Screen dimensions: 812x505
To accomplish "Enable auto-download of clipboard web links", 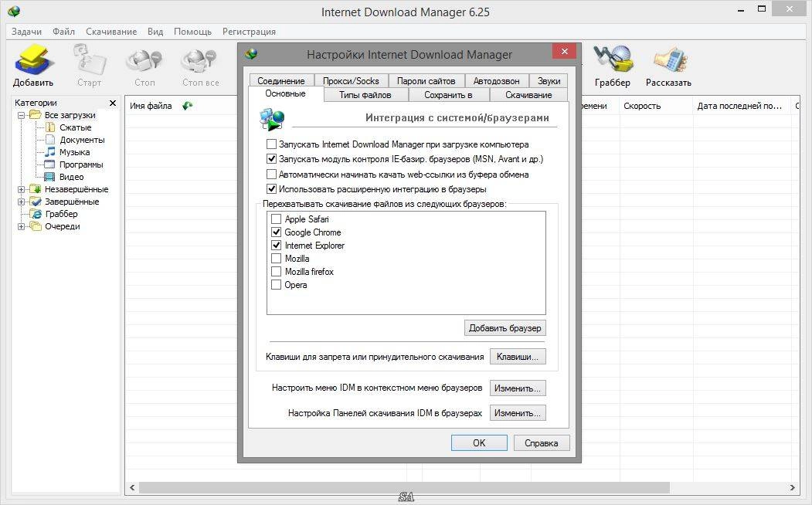I will (271, 175).
